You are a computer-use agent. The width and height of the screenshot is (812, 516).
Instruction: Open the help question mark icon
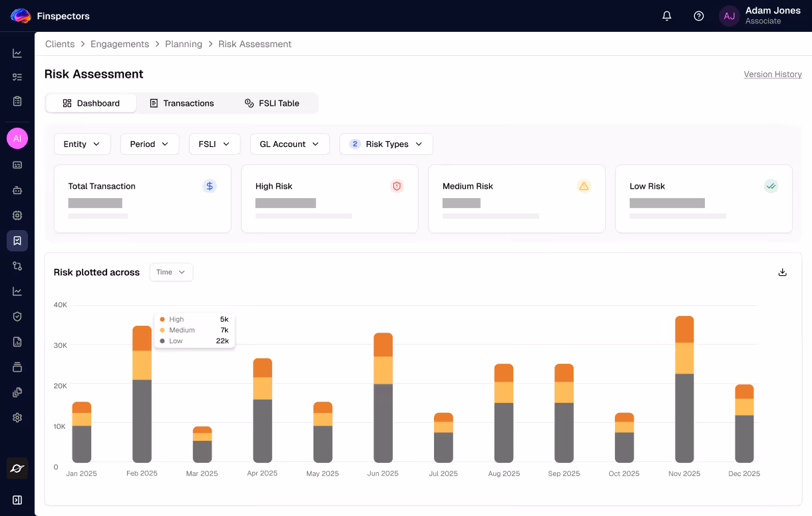pyautogui.click(x=699, y=16)
